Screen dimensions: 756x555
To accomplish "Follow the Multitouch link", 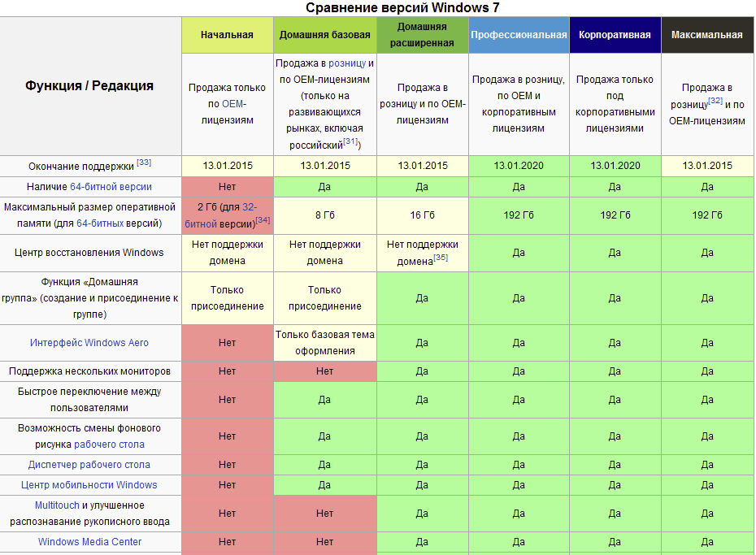I will 57,505.
